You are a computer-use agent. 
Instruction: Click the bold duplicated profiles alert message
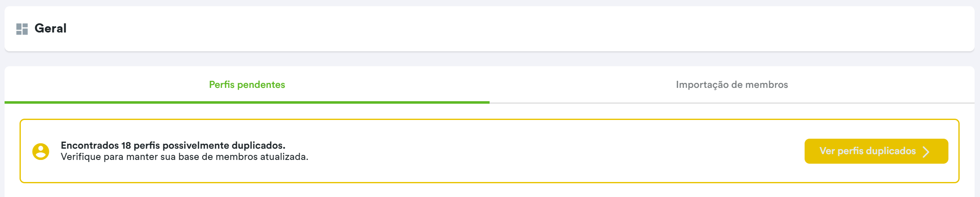(173, 145)
